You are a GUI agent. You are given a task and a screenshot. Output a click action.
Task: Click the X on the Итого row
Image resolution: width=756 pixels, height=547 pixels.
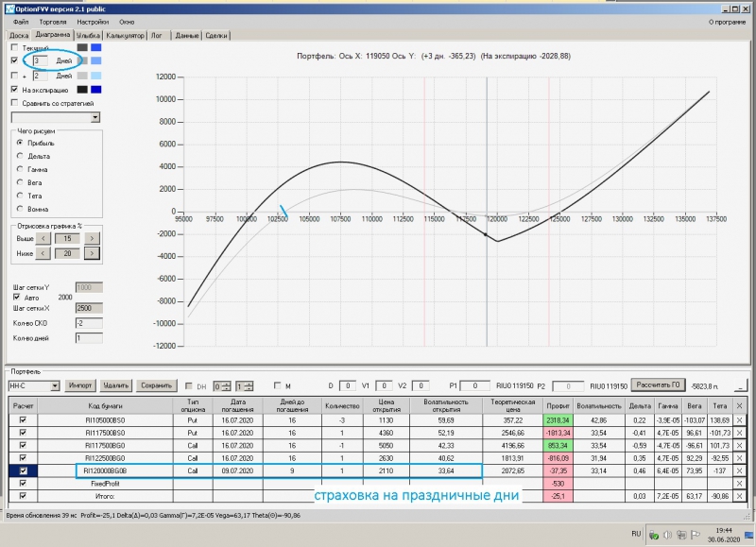tap(739, 496)
